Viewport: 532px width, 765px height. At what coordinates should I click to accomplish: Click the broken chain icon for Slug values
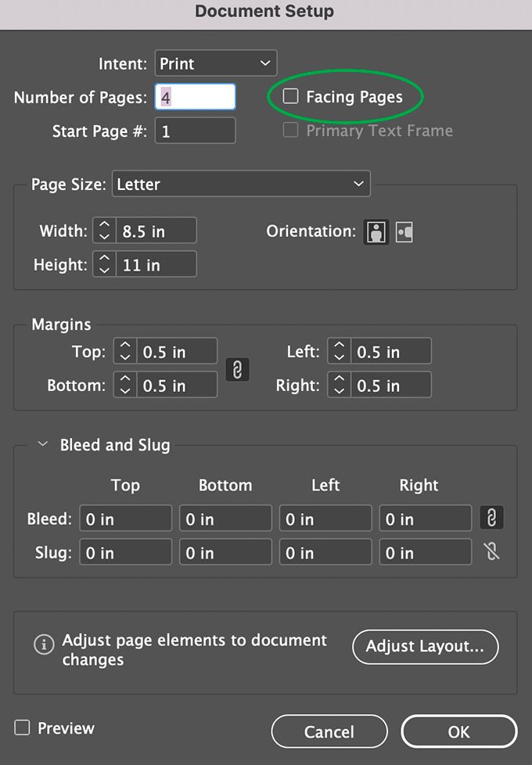pyautogui.click(x=491, y=551)
